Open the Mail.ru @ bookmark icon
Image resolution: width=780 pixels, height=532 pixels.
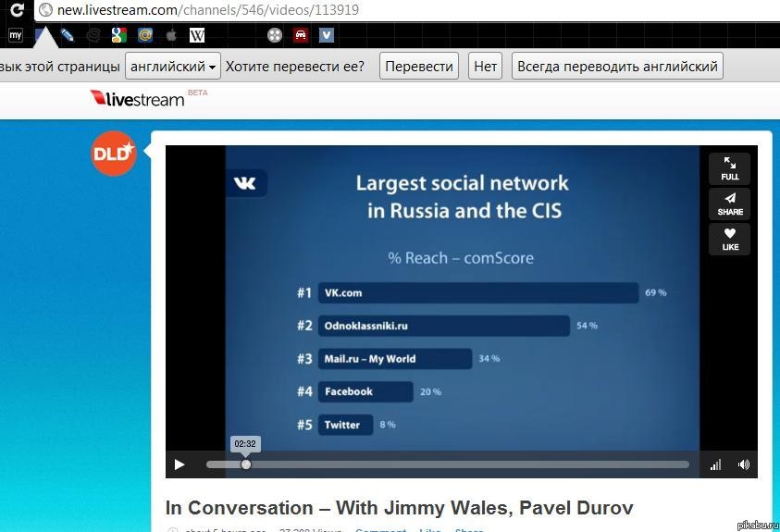(144, 35)
